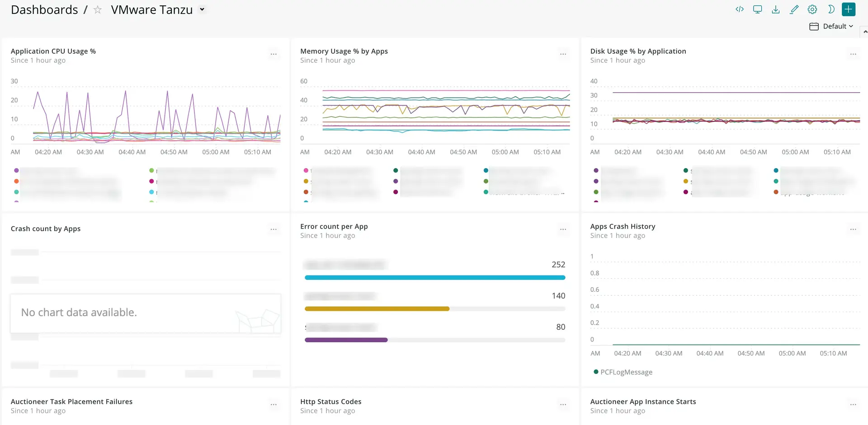The image size is (868, 425).
Task: Open options menu for Memory Usage % by Apps
Action: 563,54
